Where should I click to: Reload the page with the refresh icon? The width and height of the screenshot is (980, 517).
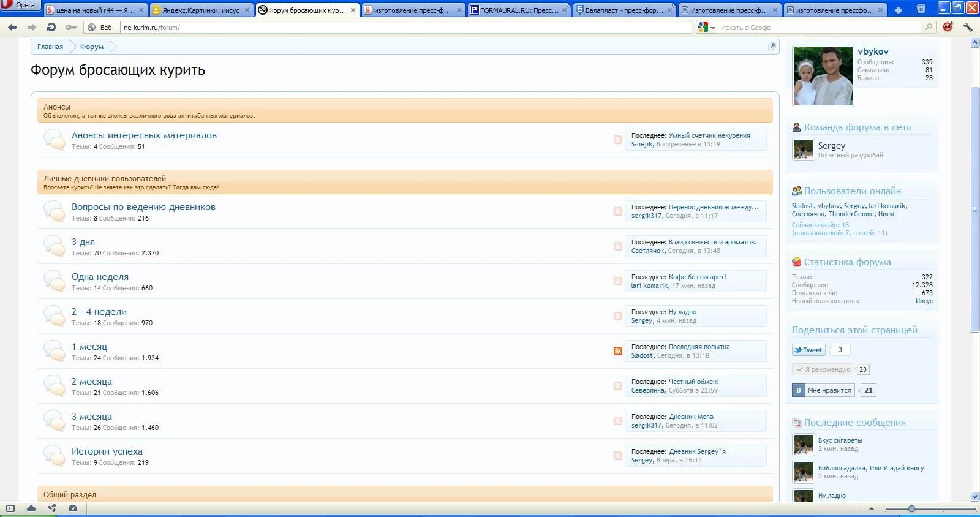click(51, 28)
